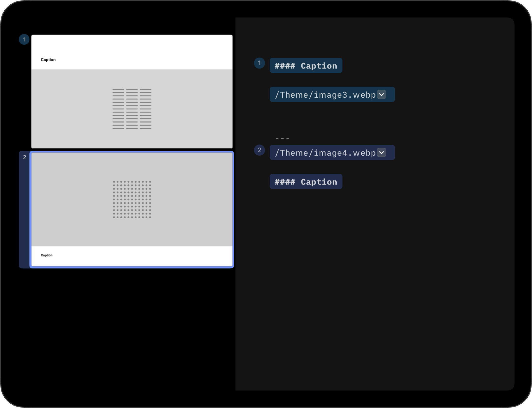
Task: Click slide 1 number badge in editor
Action: (x=259, y=63)
